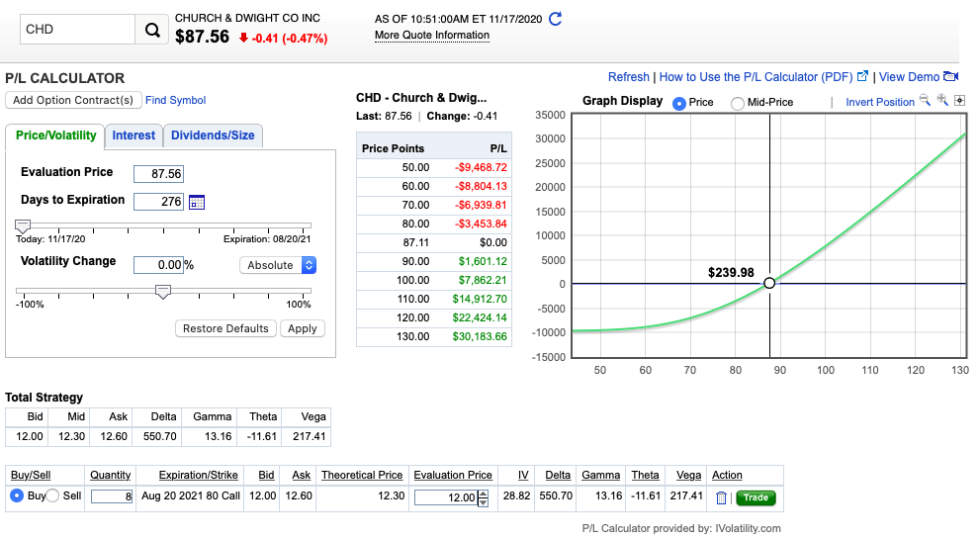Click the Evaluation Price 87.56 field
This screenshot has height=539, width=980.
pos(159,174)
